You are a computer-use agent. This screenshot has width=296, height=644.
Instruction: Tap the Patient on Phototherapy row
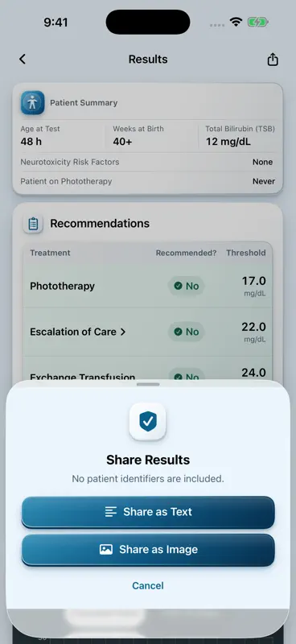click(x=148, y=181)
